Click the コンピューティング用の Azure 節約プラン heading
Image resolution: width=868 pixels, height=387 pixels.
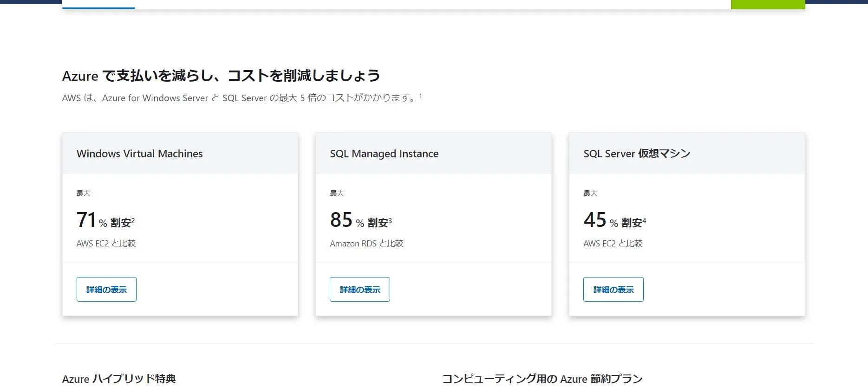(x=542, y=379)
